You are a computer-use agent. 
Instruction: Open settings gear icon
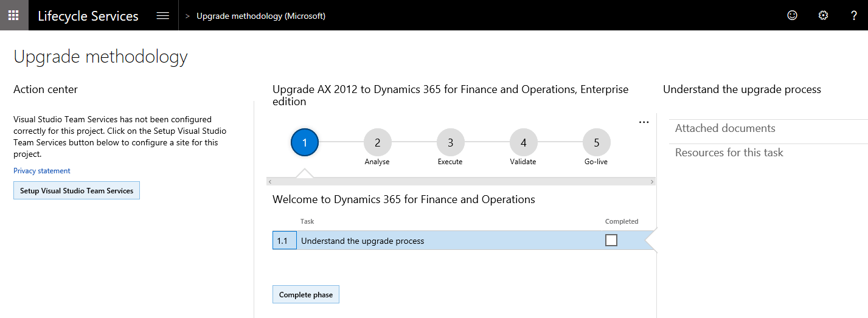(823, 16)
